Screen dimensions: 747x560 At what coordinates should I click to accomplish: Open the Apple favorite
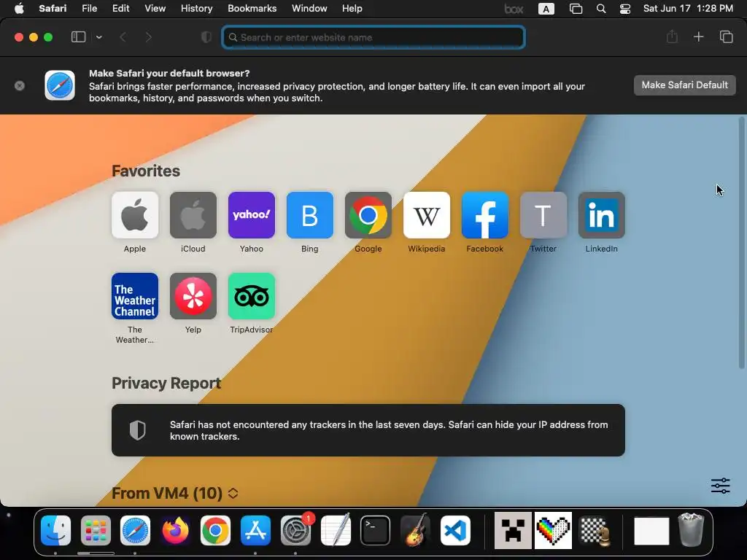point(135,215)
